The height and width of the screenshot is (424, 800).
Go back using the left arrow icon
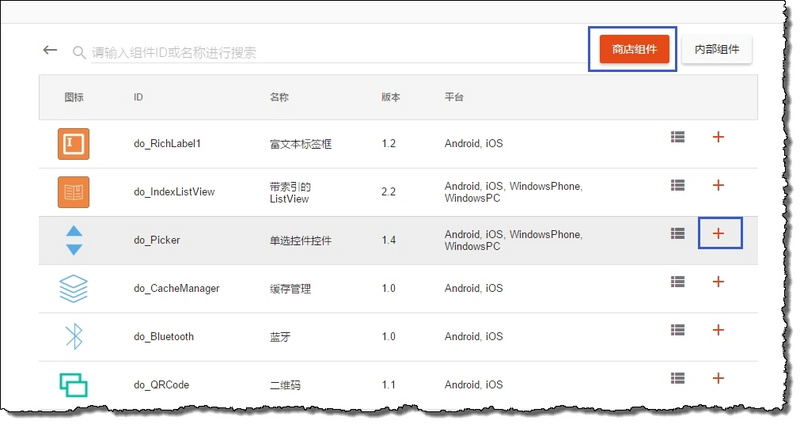[x=50, y=49]
